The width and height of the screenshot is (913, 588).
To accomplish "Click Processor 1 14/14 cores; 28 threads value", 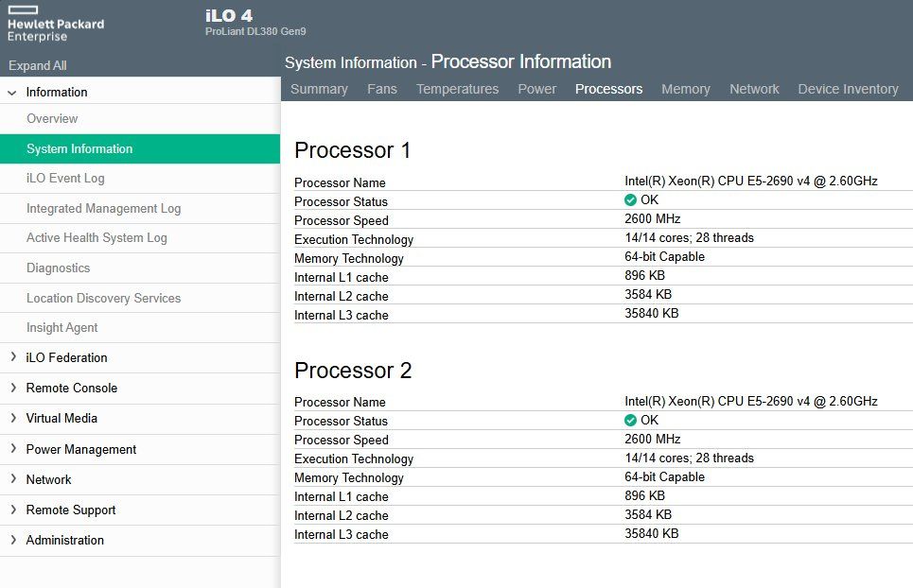I will 690,238.
